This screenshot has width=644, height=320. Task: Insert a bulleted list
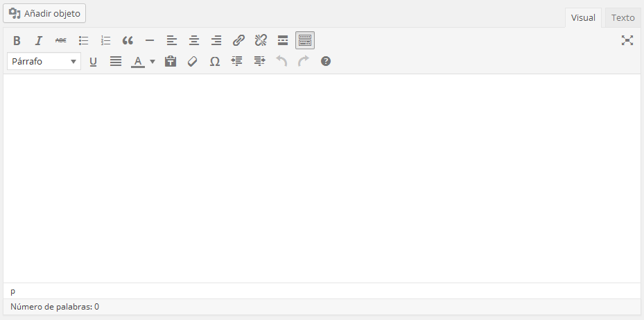83,40
